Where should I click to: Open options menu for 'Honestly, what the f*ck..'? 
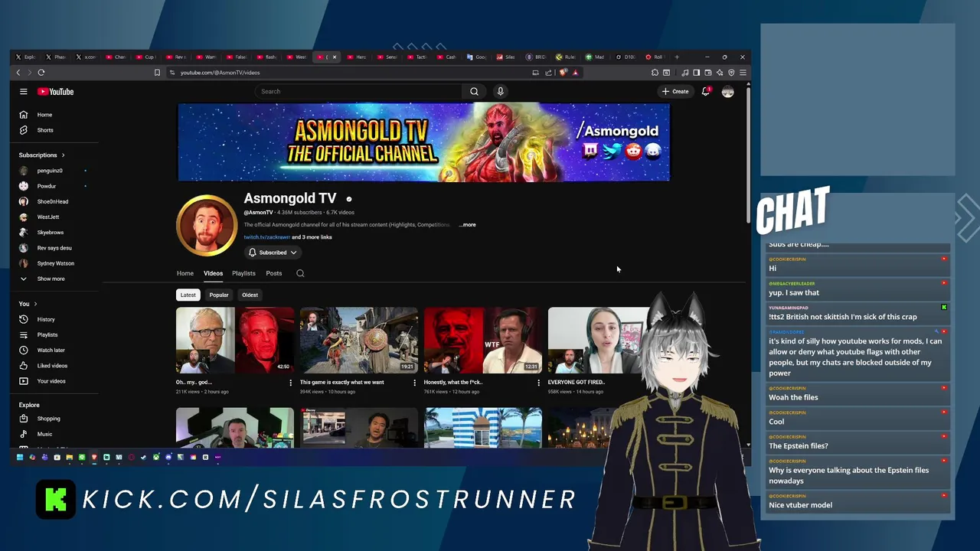[538, 383]
